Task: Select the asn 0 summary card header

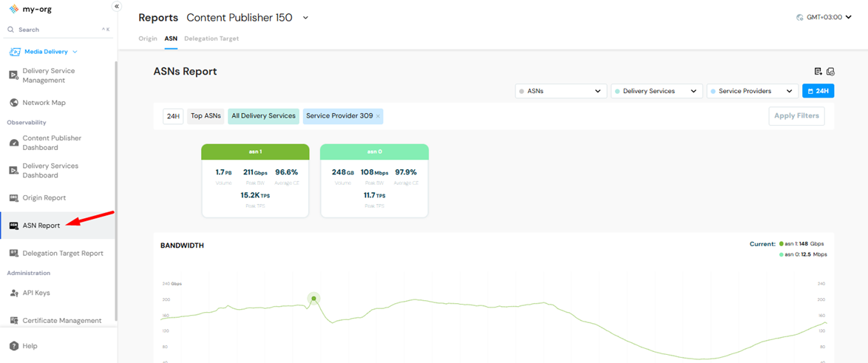Action: pos(374,152)
